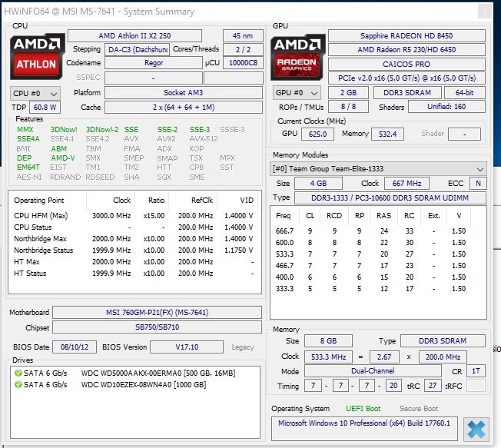
Task: Click the CAICOS PRO GPU codename
Action: pyautogui.click(x=406, y=64)
